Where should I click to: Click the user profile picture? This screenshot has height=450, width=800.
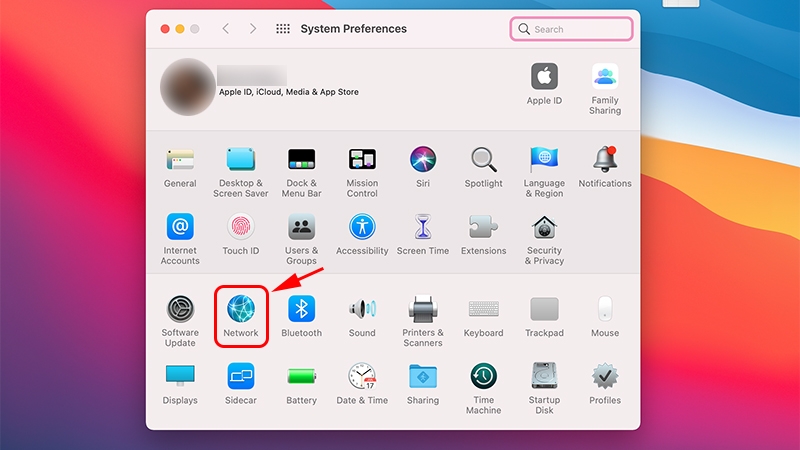(188, 87)
